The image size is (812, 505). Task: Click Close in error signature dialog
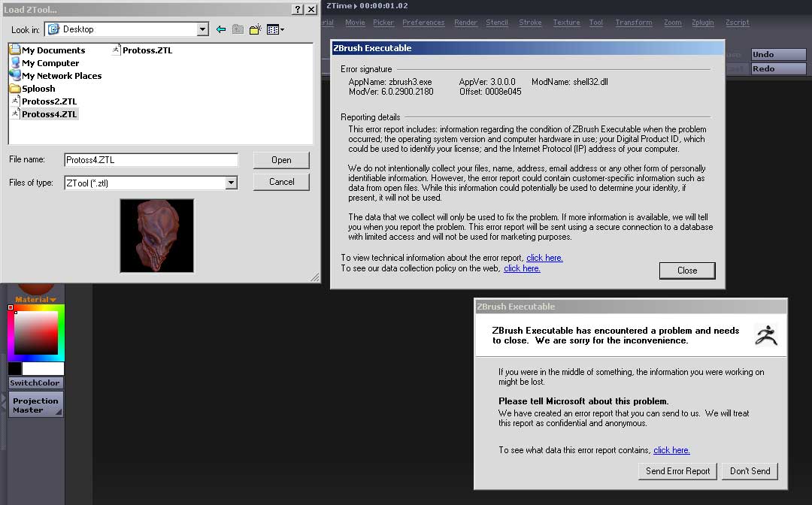pos(687,270)
